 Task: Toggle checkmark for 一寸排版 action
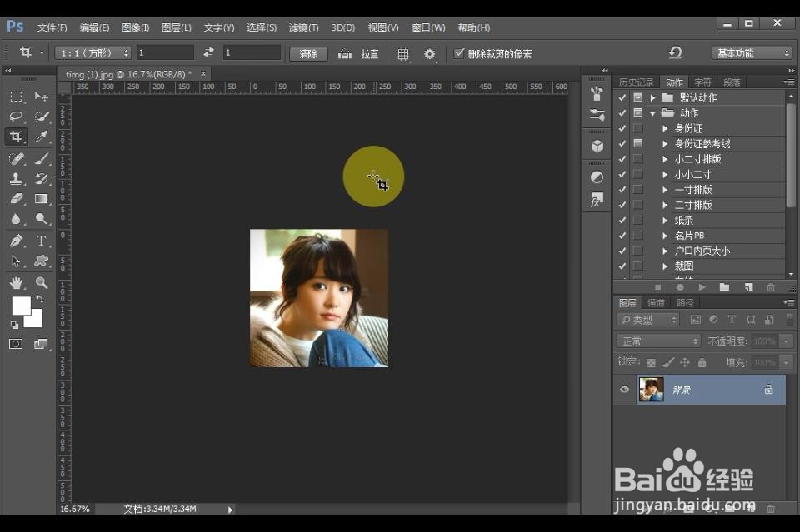[x=622, y=189]
